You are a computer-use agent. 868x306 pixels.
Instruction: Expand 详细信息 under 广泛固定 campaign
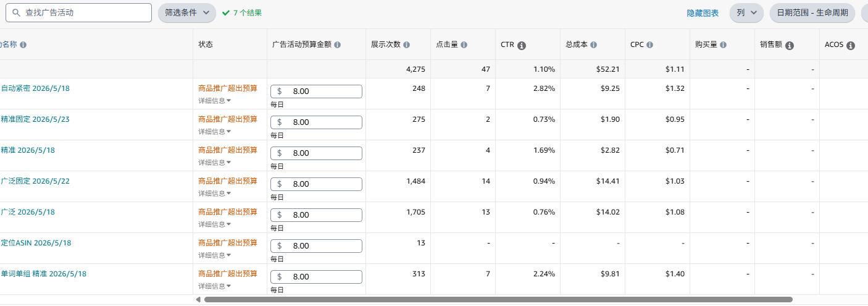point(214,193)
